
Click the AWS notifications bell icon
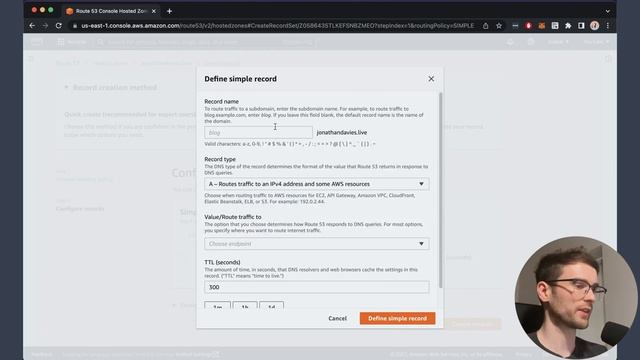click(x=510, y=42)
